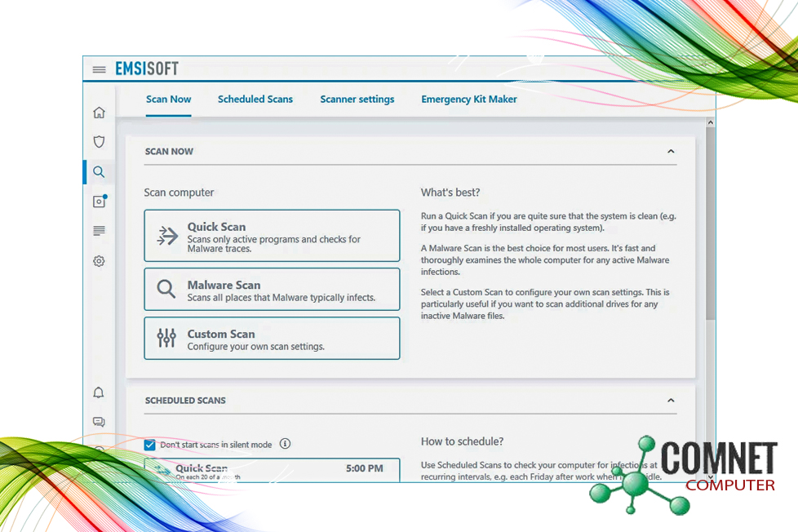Viewport: 798px width, 532px height.
Task: Open the Emergency Kit Maker tab
Action: click(469, 100)
